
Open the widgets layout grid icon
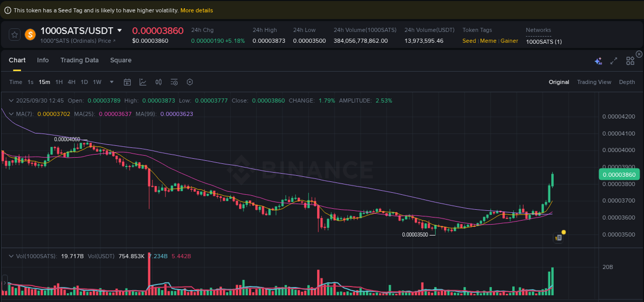click(630, 60)
